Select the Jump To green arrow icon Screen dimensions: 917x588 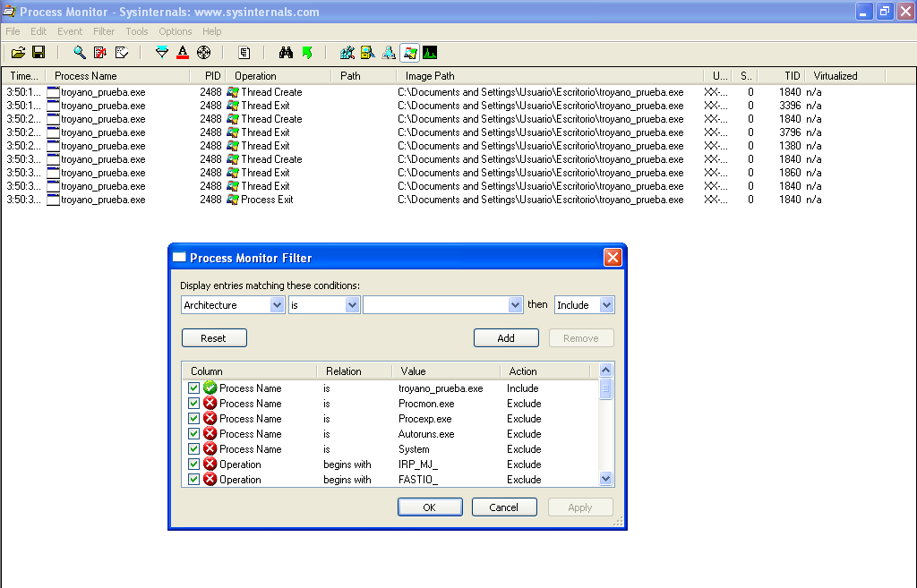pos(306,52)
